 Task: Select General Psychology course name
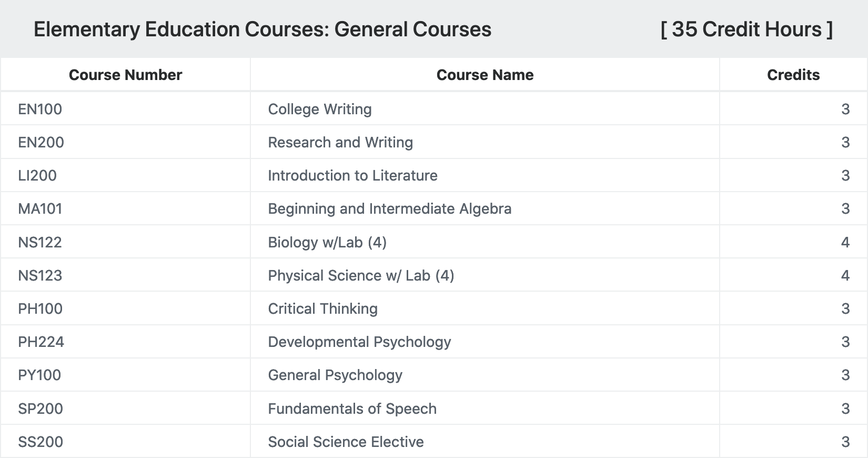tap(335, 375)
